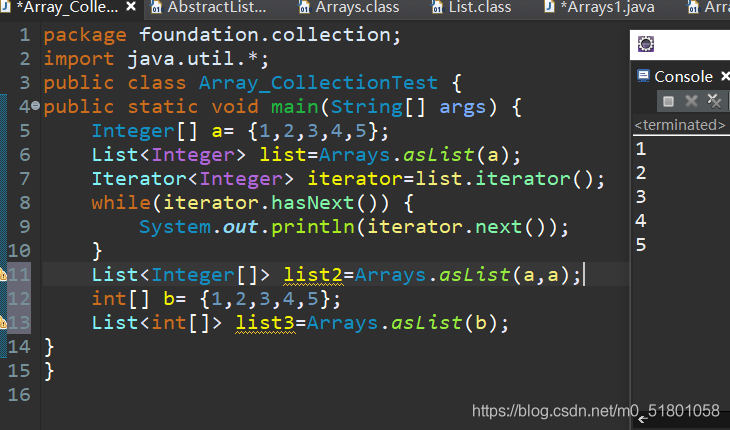Click console output line showing 3
Viewport: 730px width, 430px height.
pos(641,197)
